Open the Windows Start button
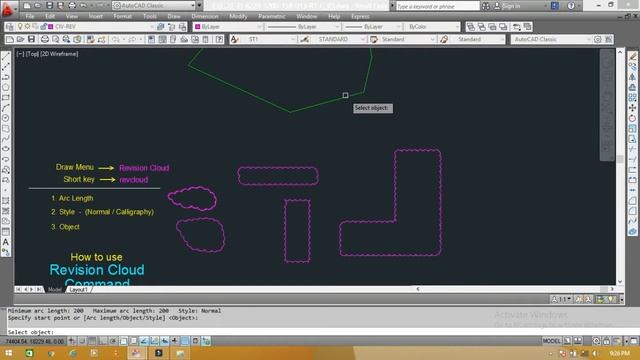Viewport: 640px width, 360px height. click(x=8, y=353)
